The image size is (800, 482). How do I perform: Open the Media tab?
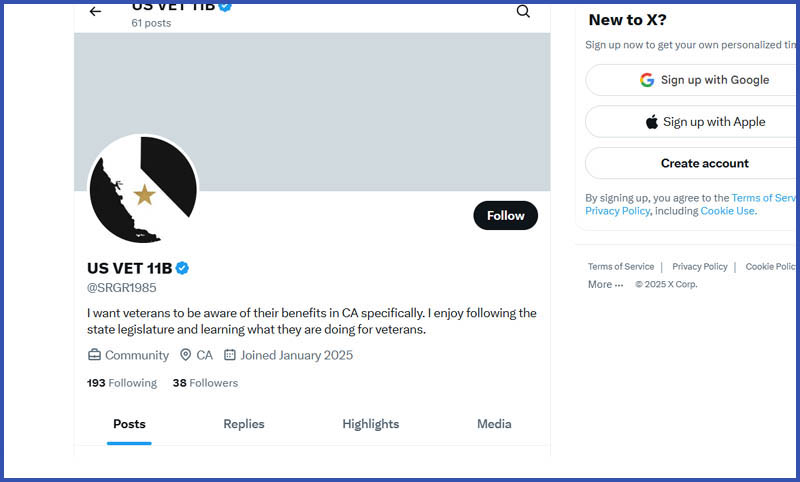(494, 424)
